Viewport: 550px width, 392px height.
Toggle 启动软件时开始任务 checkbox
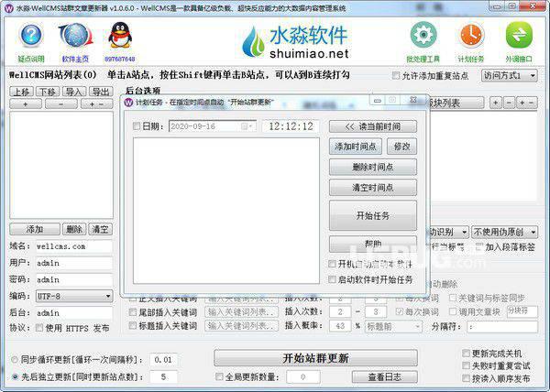(332, 279)
